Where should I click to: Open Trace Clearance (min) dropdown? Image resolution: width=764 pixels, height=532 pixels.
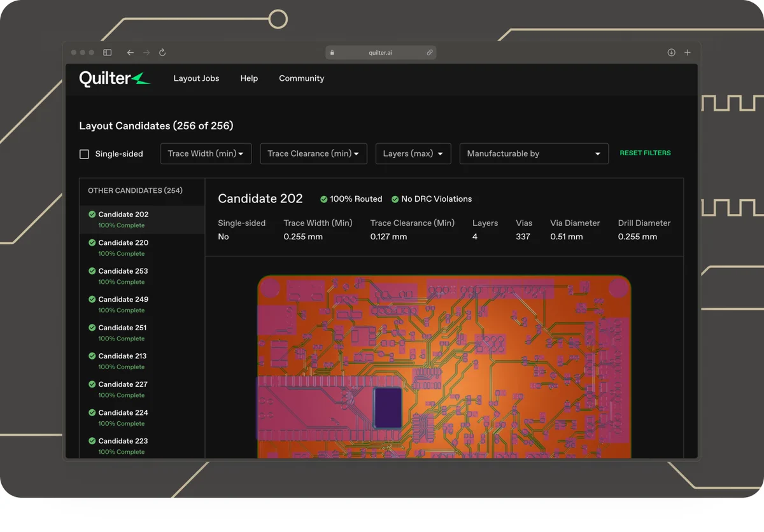[x=313, y=154]
